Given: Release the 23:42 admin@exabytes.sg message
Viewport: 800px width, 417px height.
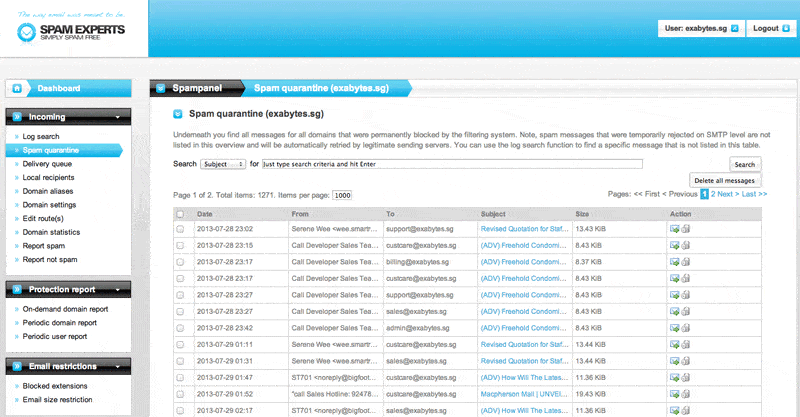Looking at the screenshot, I should tap(674, 328).
